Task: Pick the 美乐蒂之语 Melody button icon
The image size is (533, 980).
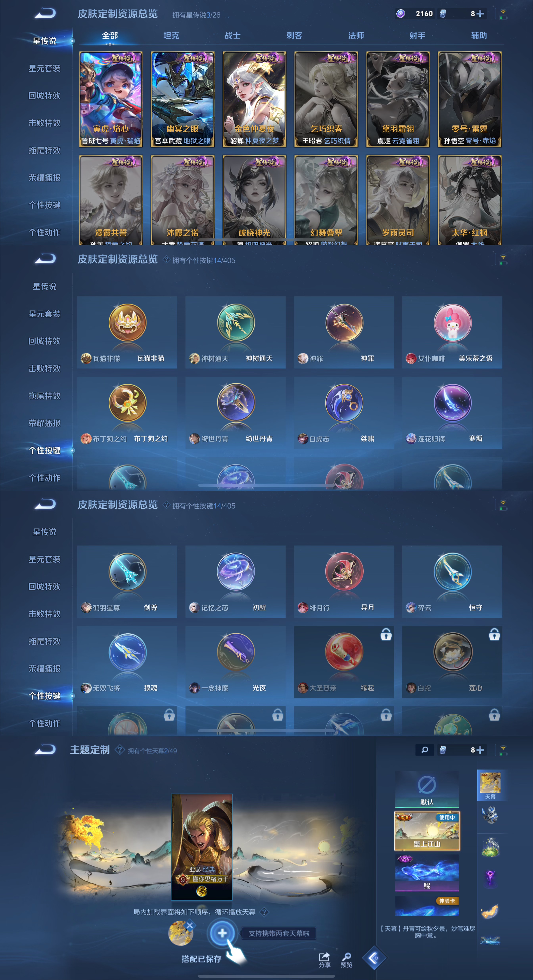Action: (x=452, y=323)
